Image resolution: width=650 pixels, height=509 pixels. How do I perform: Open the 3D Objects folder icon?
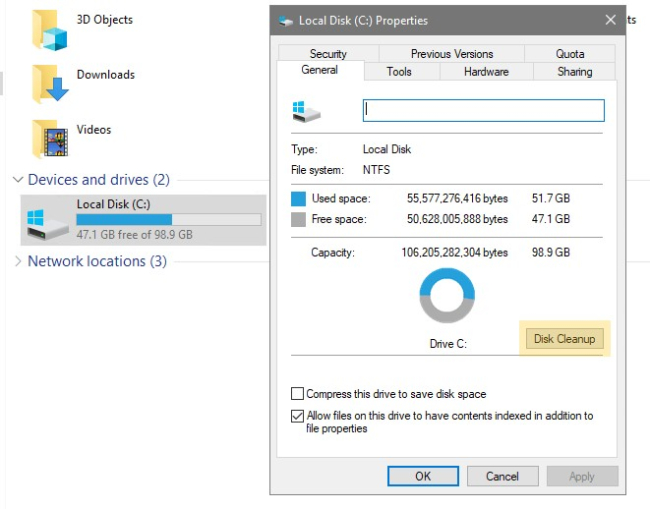[x=49, y=30]
